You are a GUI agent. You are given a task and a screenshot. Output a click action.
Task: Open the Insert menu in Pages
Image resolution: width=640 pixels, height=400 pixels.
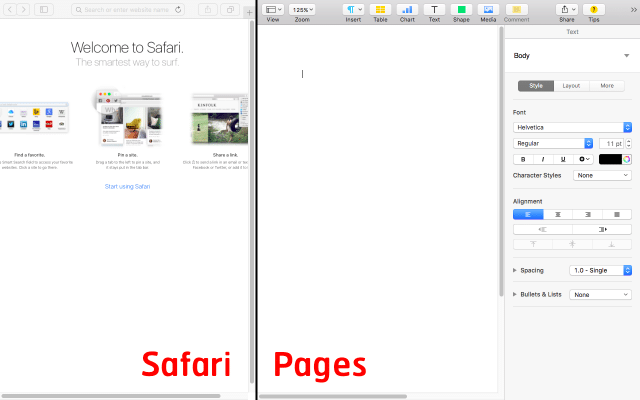click(x=353, y=9)
